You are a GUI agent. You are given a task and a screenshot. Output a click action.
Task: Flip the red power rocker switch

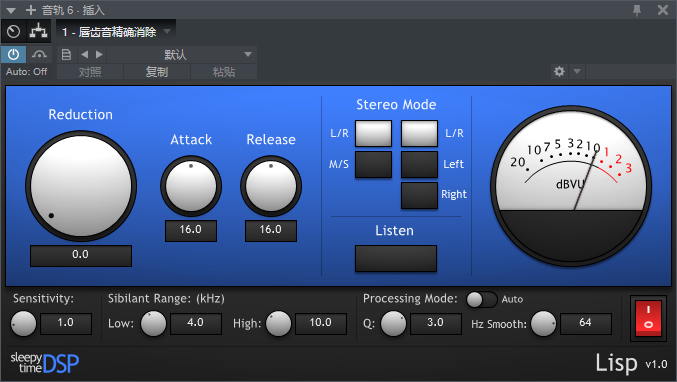pos(648,319)
